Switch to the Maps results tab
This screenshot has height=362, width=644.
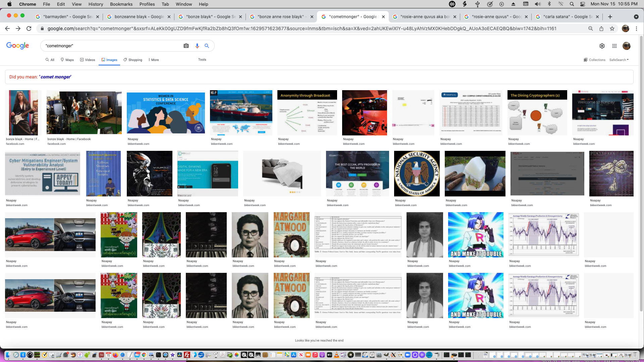[x=67, y=60]
